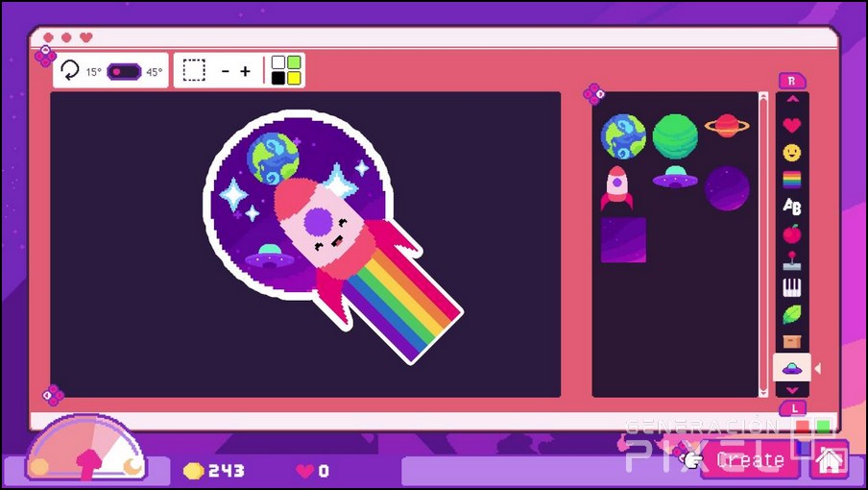The image size is (868, 490).
Task: Choose the green planet sticker
Action: tap(675, 136)
